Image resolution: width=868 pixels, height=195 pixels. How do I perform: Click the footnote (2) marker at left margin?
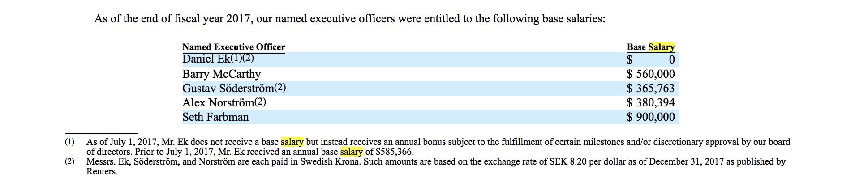[69, 161]
